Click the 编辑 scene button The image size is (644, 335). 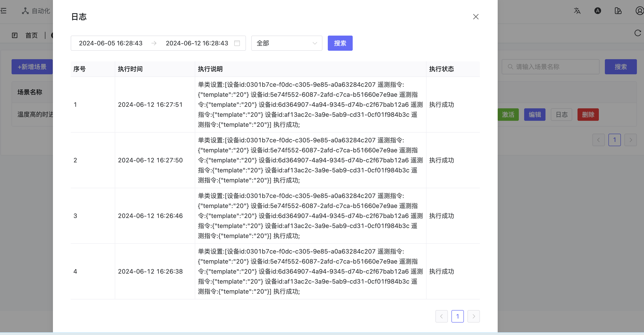click(535, 115)
